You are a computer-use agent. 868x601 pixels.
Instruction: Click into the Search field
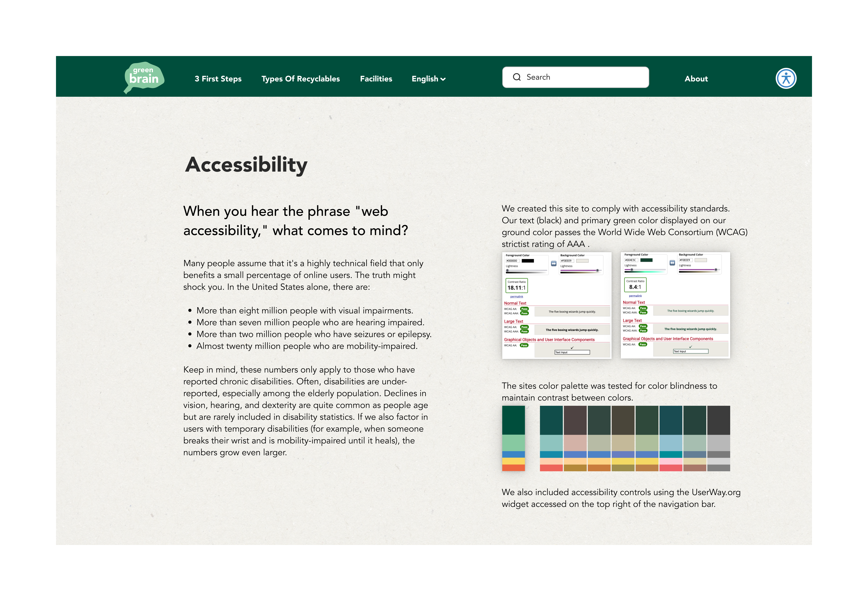pos(583,77)
